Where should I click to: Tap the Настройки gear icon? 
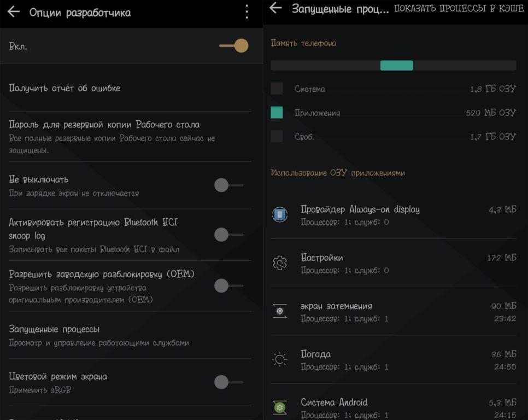coord(279,262)
